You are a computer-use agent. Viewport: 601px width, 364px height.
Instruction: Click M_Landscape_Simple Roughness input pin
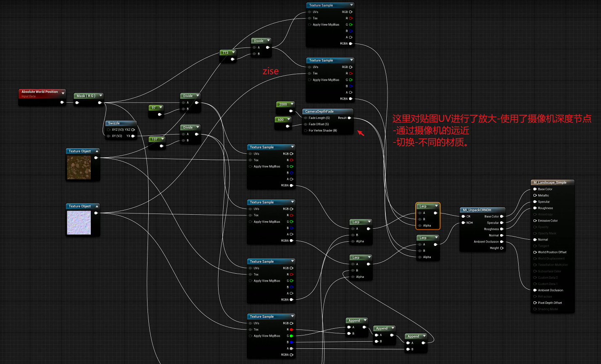pos(535,208)
